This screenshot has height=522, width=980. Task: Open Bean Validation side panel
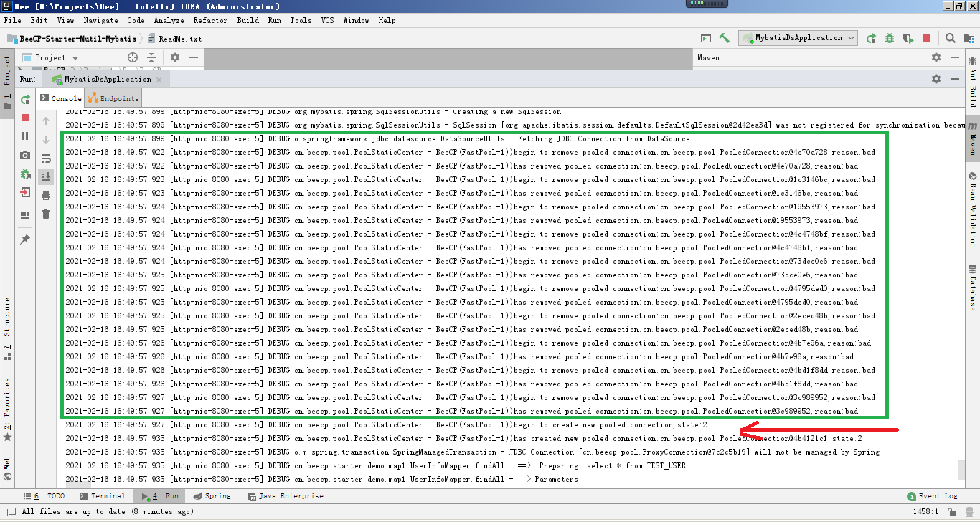[x=973, y=209]
